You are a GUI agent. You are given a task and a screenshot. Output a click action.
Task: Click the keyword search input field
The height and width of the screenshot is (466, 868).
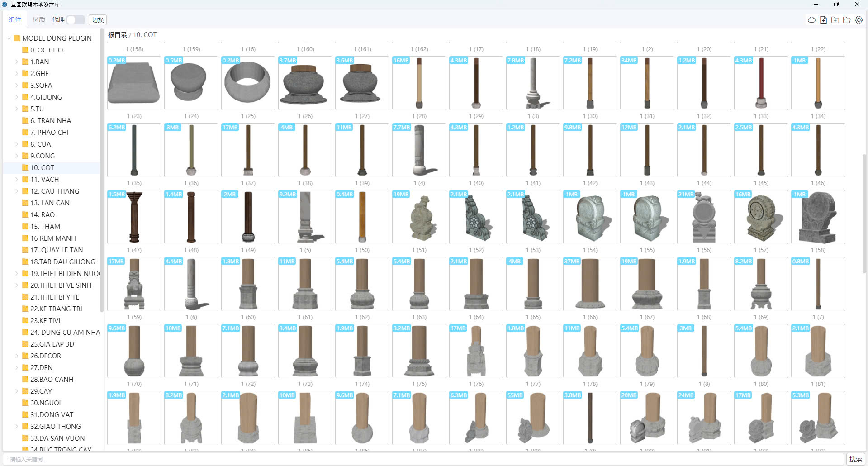[423, 459]
